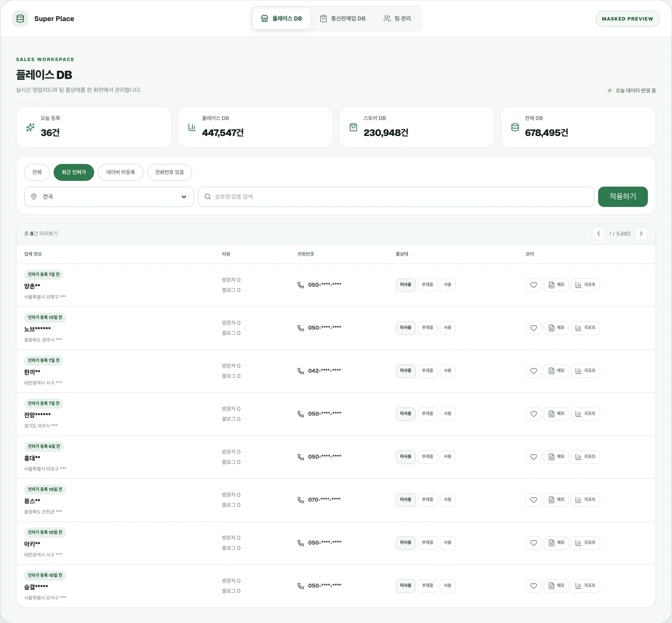Click the Super Place database logo icon
672x623 pixels.
[20, 19]
